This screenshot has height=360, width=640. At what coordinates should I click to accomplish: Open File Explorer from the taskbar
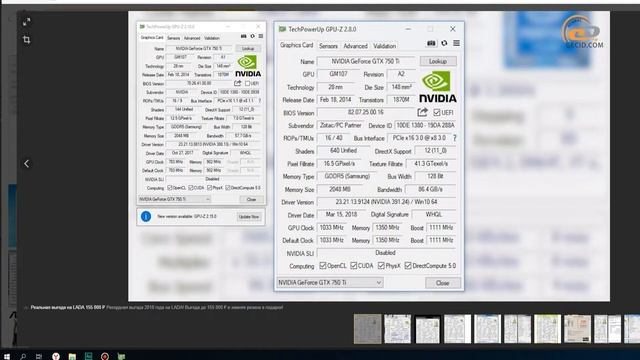click(x=72, y=356)
